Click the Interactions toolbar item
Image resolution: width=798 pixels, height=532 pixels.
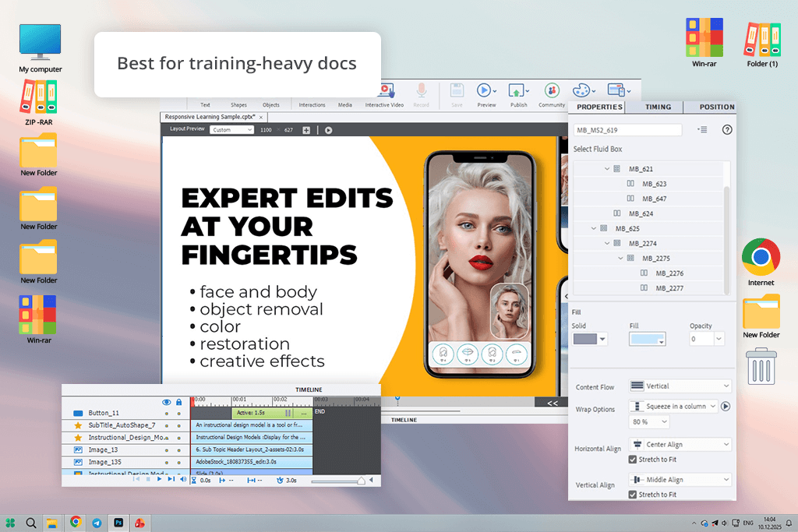coord(312,105)
